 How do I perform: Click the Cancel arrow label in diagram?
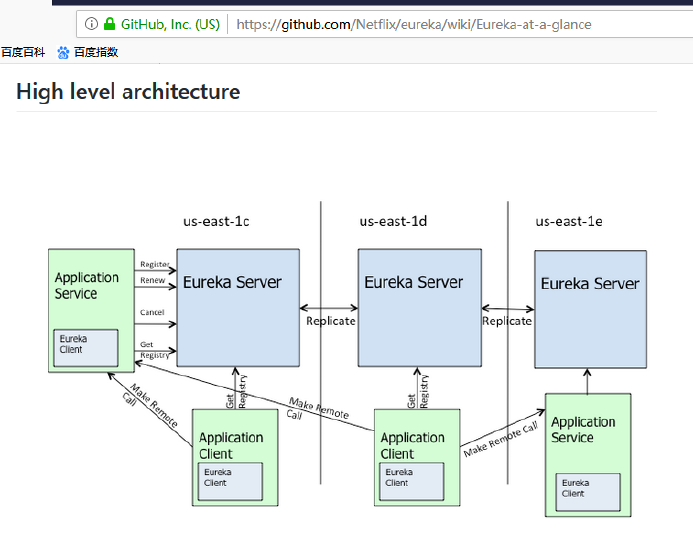[152, 313]
